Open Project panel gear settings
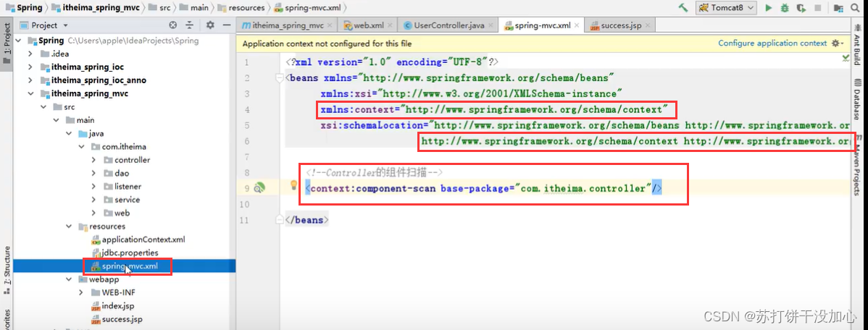The image size is (868, 330). pos(210,25)
